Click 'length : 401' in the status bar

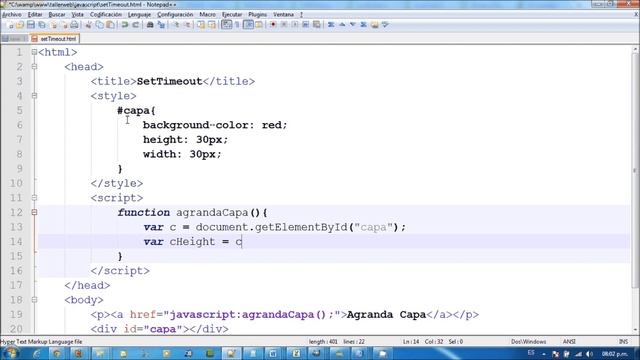(323, 342)
